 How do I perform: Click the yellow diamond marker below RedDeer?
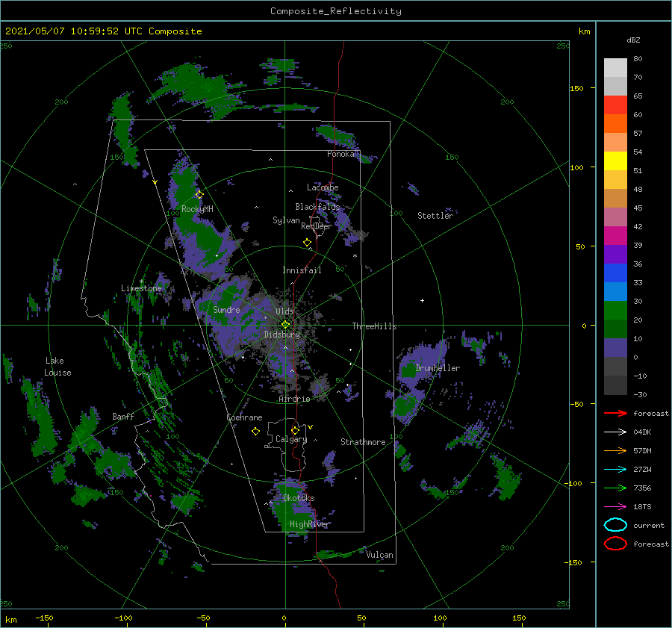tap(307, 243)
